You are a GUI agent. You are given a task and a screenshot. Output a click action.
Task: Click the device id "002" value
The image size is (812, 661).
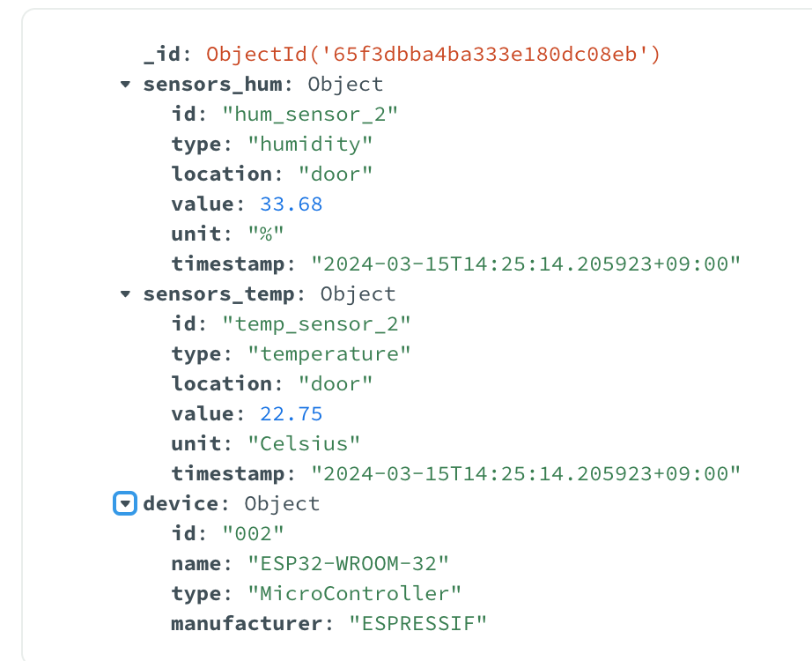tap(254, 533)
